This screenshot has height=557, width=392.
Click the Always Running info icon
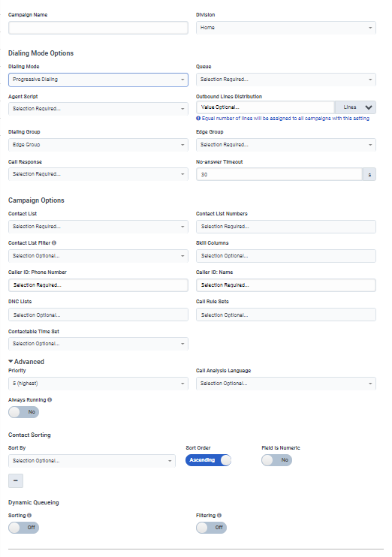(x=50, y=400)
